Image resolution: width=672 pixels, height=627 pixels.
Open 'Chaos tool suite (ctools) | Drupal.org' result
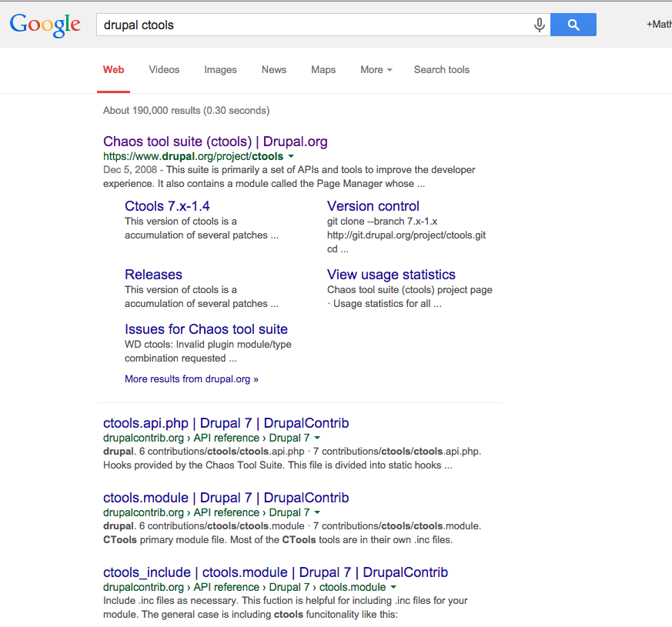pyautogui.click(x=215, y=142)
